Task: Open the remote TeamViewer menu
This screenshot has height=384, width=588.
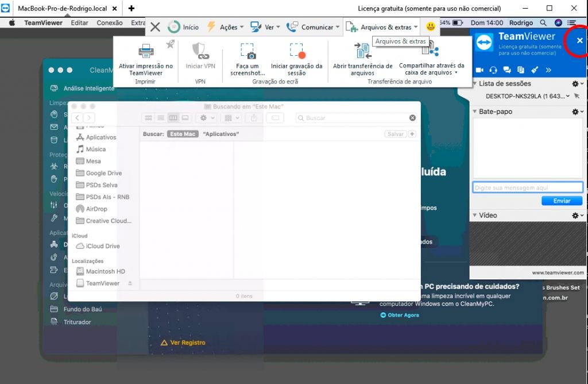Action: click(x=44, y=22)
